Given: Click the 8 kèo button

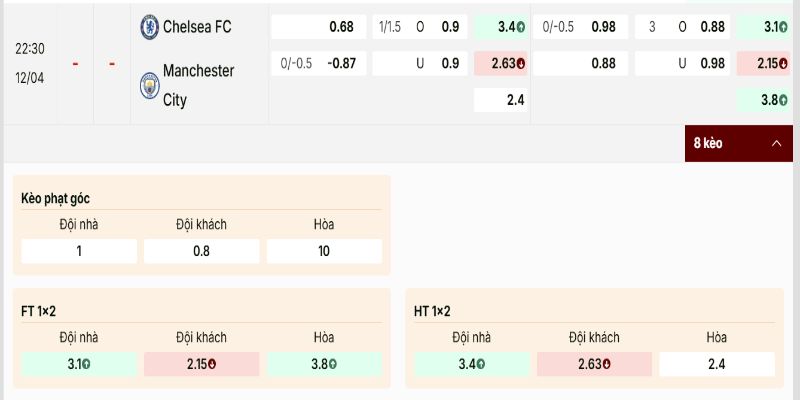Looking at the screenshot, I should coord(708,144).
